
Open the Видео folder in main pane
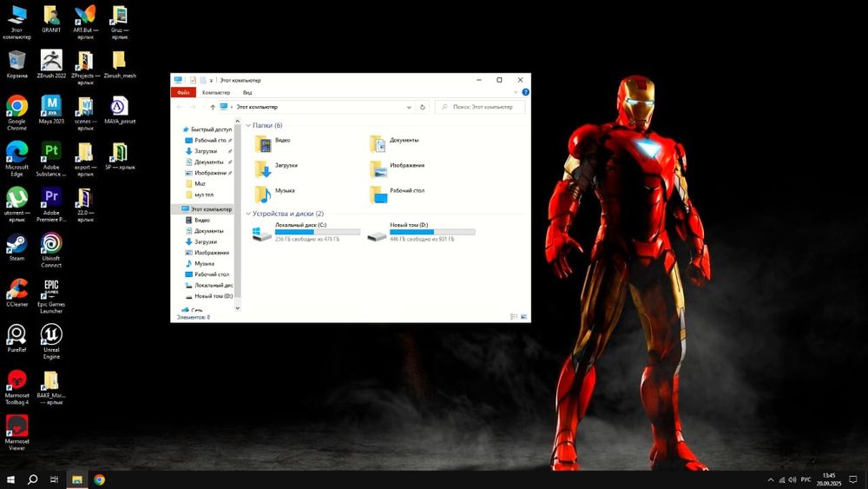pyautogui.click(x=273, y=143)
